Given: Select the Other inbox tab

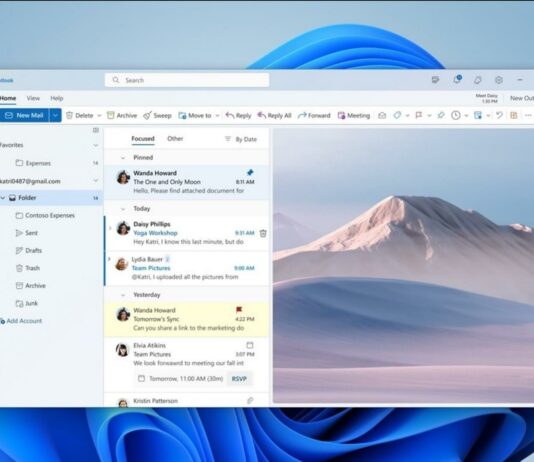Looking at the screenshot, I should (175, 139).
